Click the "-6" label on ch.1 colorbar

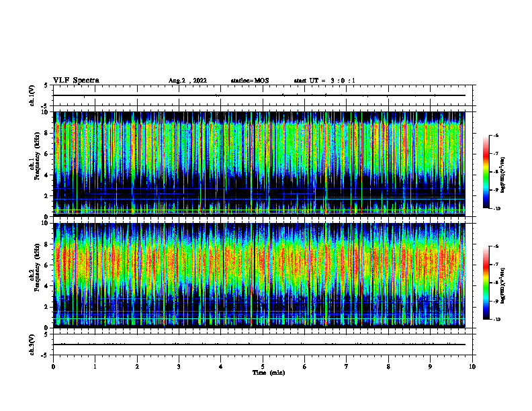click(496, 136)
